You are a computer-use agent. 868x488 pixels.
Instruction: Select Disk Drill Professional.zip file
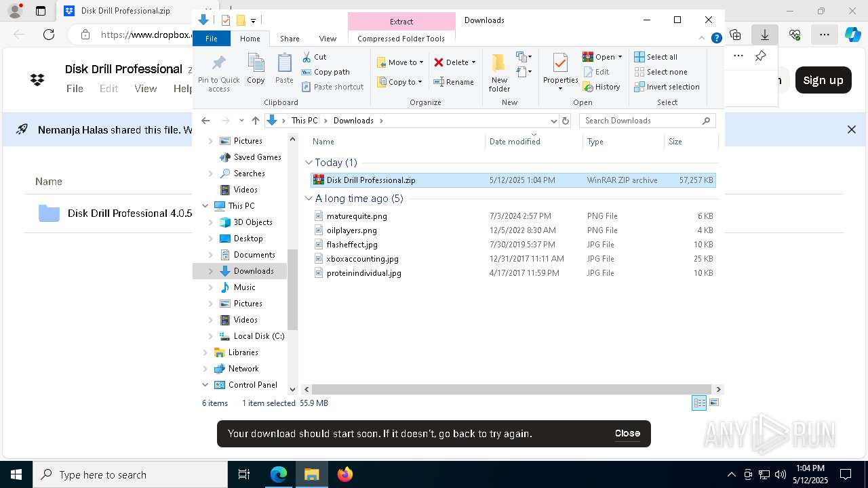point(513,180)
